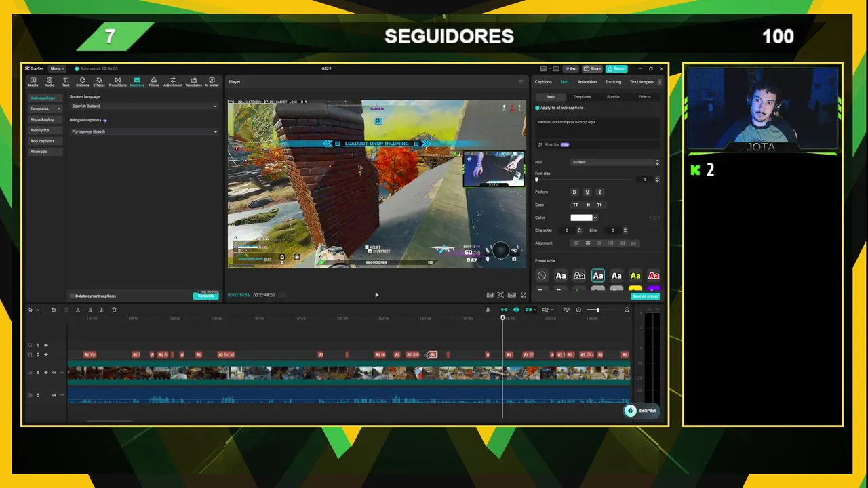Click the timeline zoom-in magnifier

tap(627, 310)
